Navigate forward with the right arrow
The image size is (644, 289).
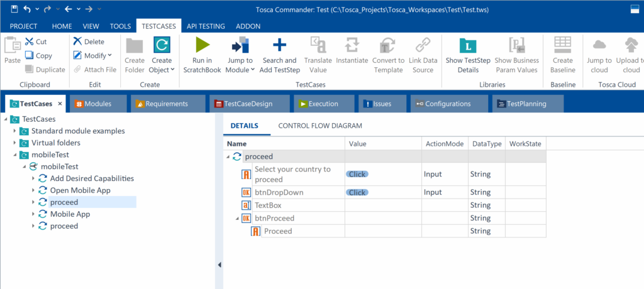[x=88, y=9]
